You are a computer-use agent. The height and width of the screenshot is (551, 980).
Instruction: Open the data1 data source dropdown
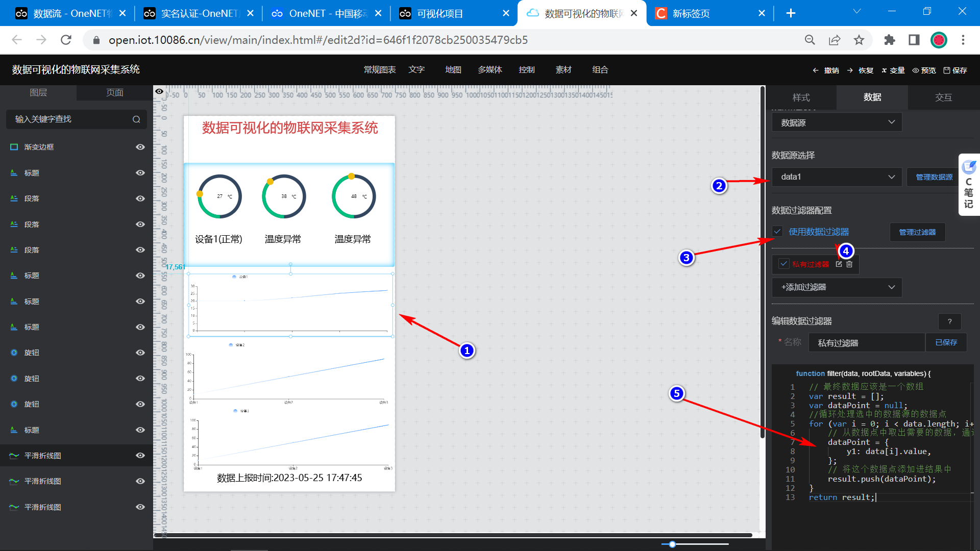837,177
